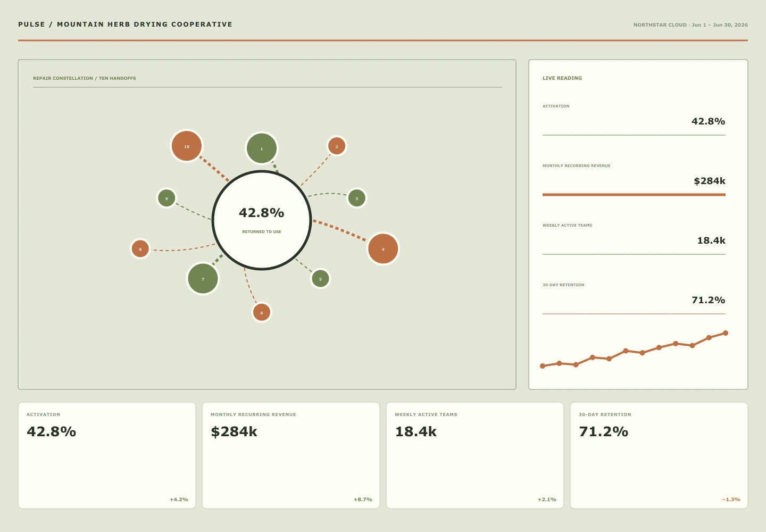Viewport: 766px width, 532px height.
Task: Click the $284k figure in the bottom card
Action: tap(234, 431)
